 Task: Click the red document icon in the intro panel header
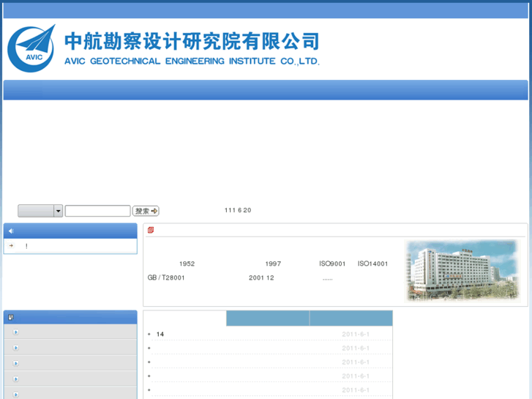tap(151, 230)
